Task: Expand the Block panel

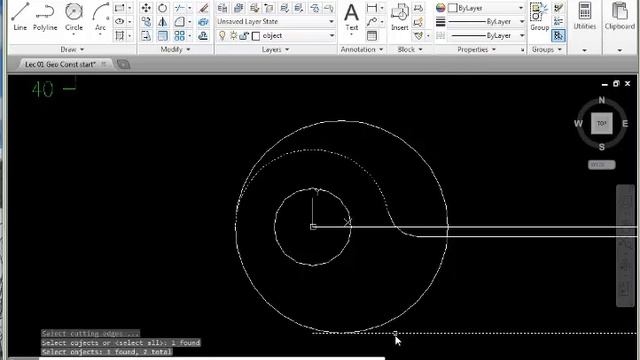Action: (x=410, y=49)
